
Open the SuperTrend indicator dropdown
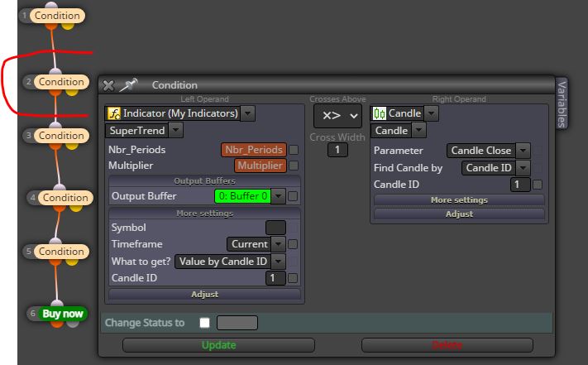click(x=176, y=131)
